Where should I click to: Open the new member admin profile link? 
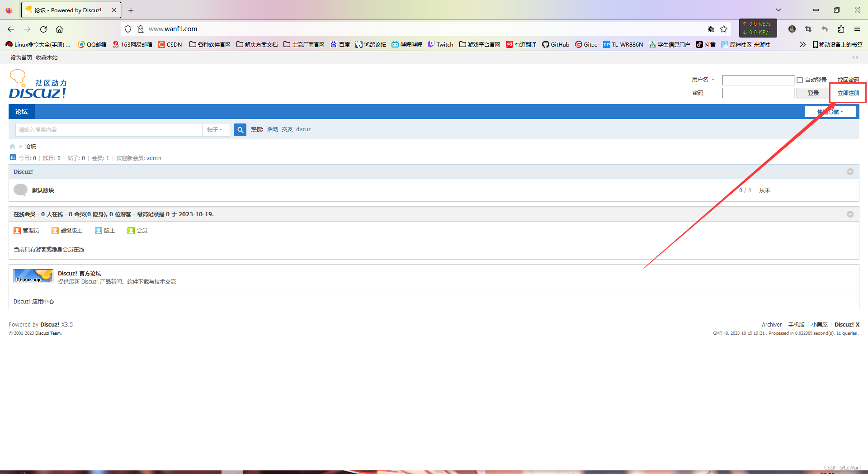(154, 158)
